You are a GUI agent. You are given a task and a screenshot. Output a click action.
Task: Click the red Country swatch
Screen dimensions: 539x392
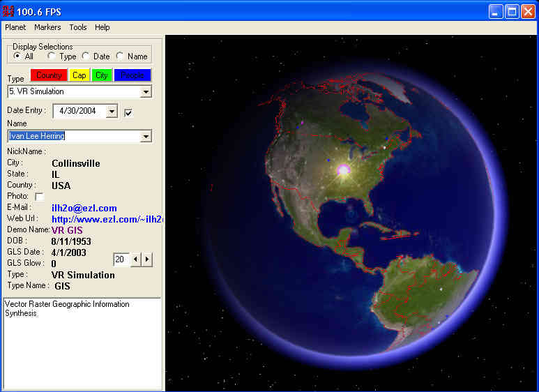click(48, 75)
